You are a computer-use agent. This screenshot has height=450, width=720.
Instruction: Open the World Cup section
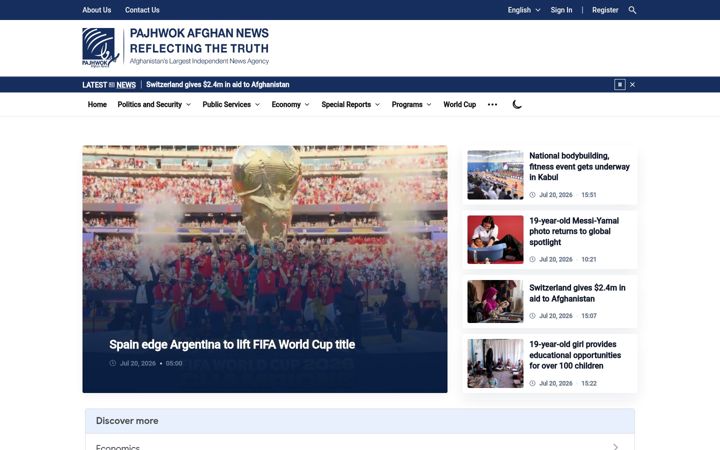tap(459, 105)
